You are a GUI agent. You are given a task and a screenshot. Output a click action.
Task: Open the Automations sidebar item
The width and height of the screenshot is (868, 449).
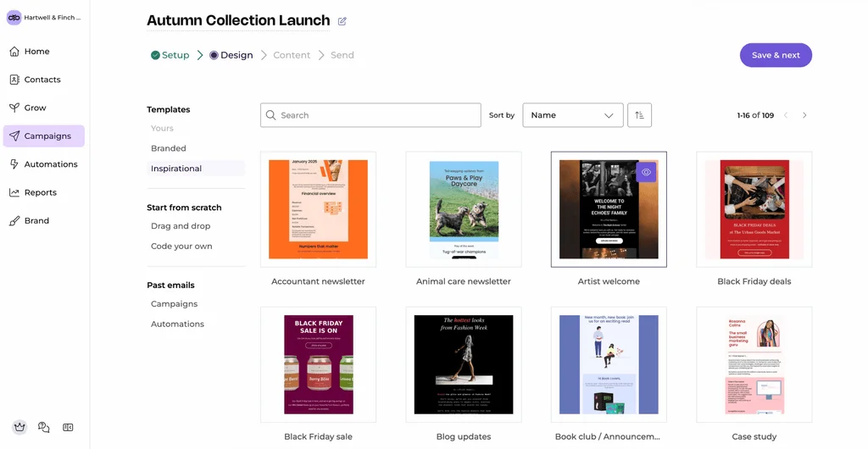44,164
